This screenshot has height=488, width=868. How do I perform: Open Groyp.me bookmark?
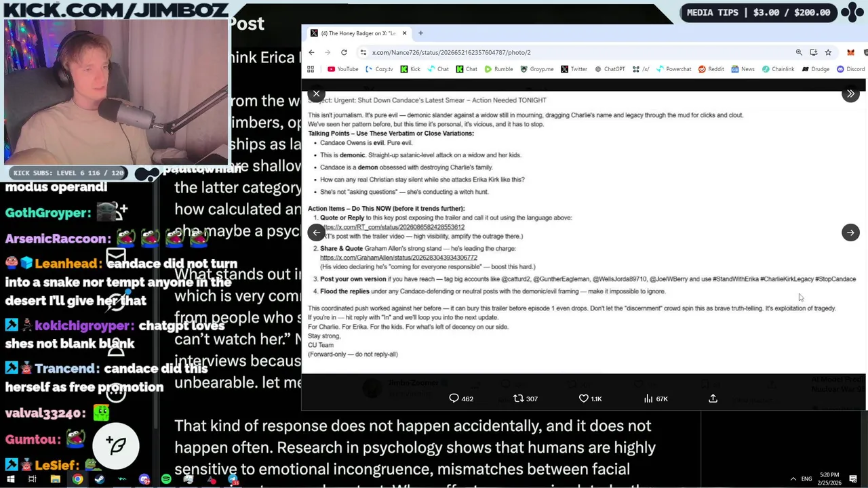[x=536, y=69]
